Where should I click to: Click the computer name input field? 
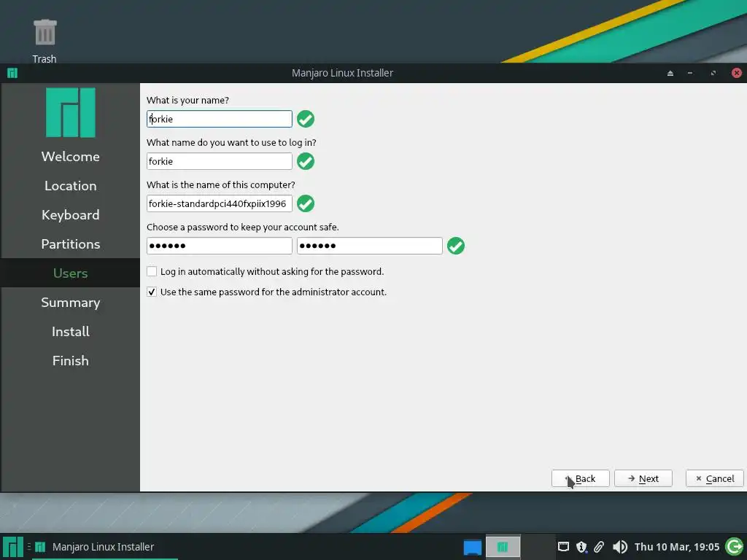coord(219,204)
